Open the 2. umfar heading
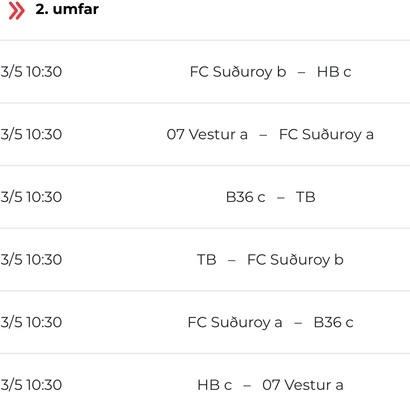The height and width of the screenshot is (410, 410). pos(67,9)
